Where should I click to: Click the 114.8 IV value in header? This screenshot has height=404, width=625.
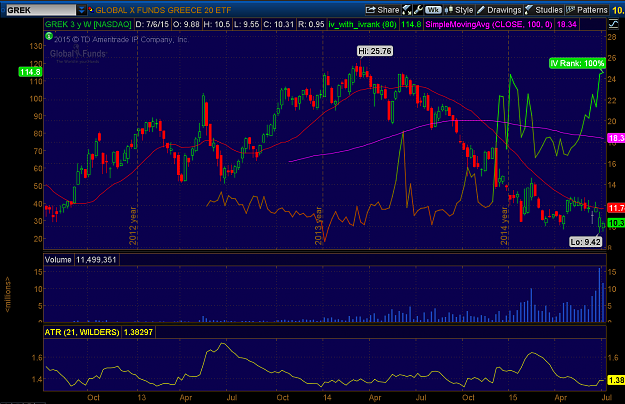(x=411, y=24)
